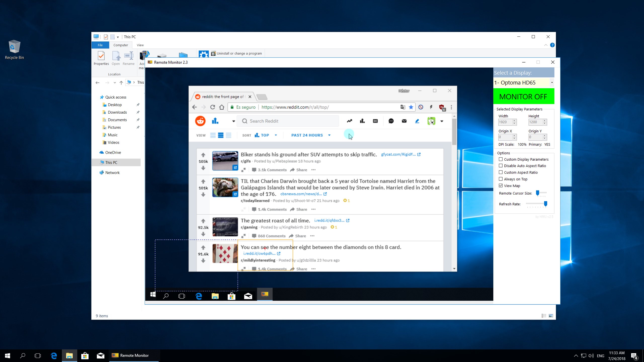Open the uBlock Origin extension icon
Screen dimensions: 644x362
click(x=441, y=107)
